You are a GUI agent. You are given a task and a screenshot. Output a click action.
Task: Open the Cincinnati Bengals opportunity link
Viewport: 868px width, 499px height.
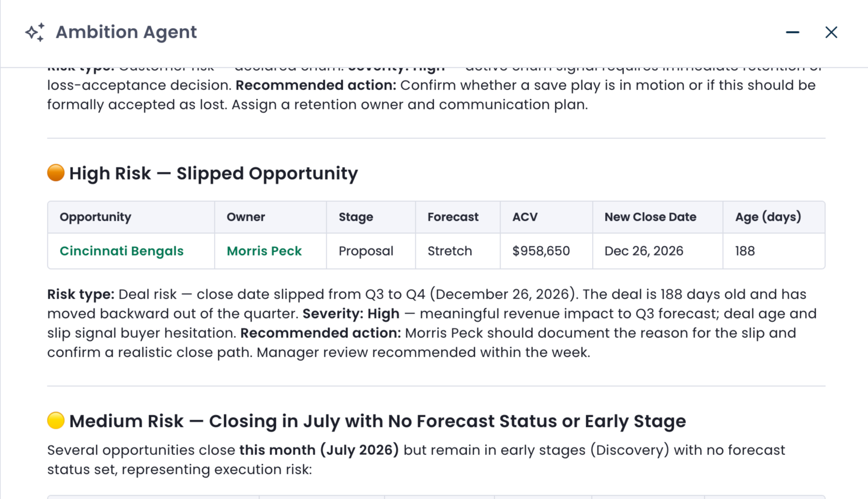(122, 251)
